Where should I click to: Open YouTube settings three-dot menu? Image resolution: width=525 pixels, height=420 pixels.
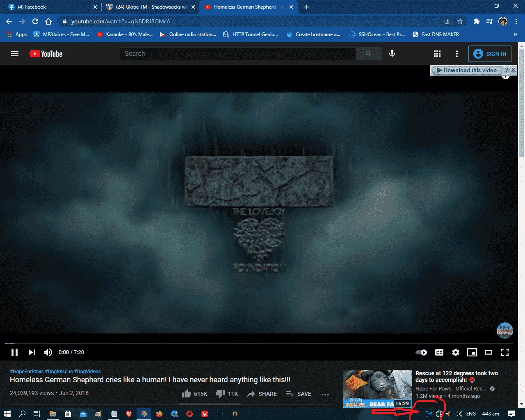tap(457, 54)
